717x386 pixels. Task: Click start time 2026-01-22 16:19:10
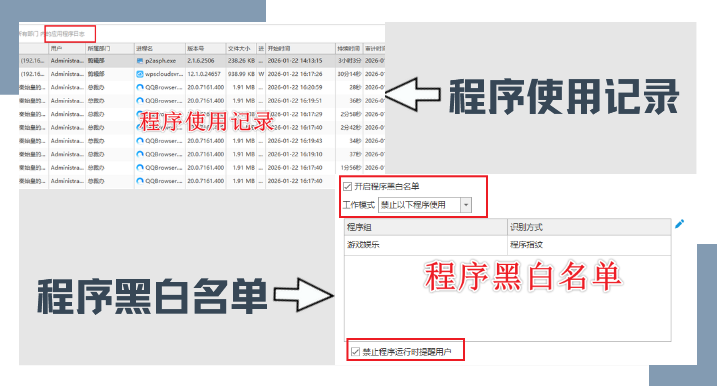point(295,154)
